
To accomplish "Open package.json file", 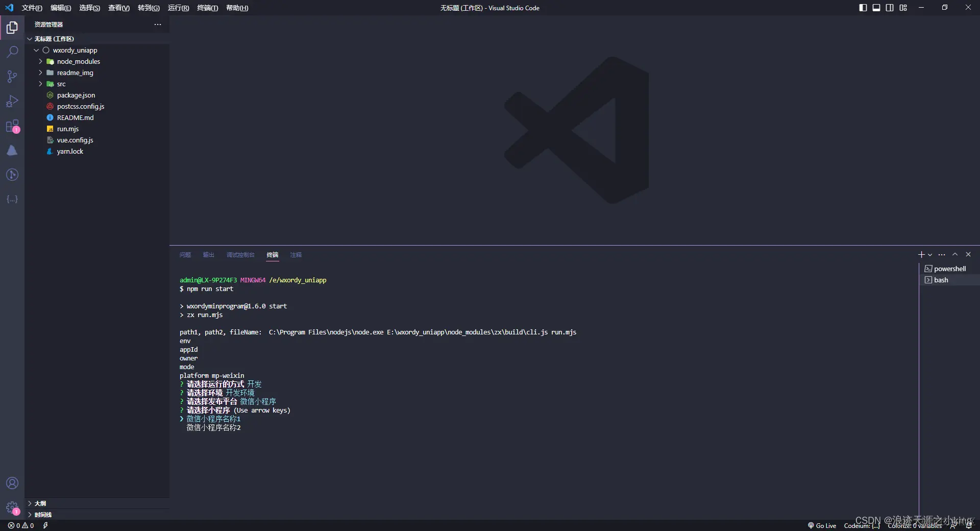I will (97, 95).
